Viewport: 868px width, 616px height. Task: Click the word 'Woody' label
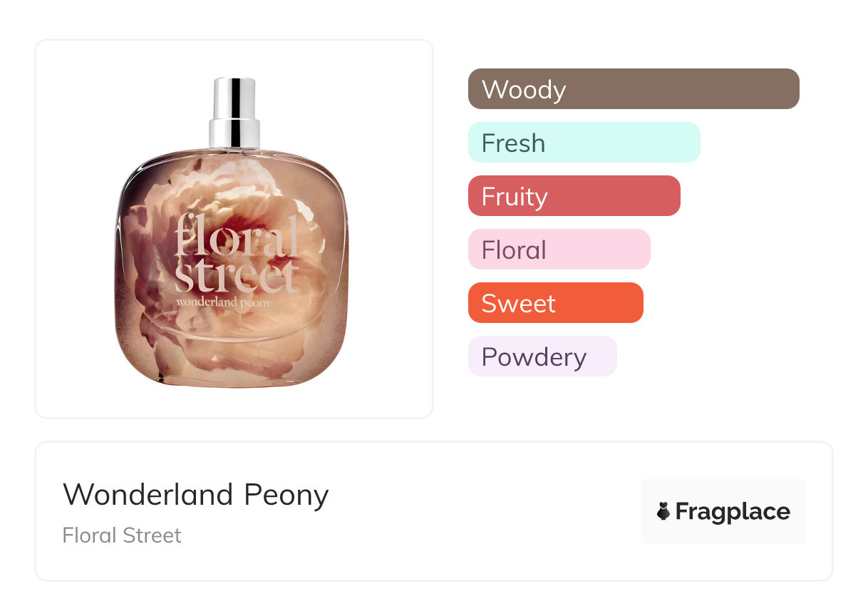(524, 90)
